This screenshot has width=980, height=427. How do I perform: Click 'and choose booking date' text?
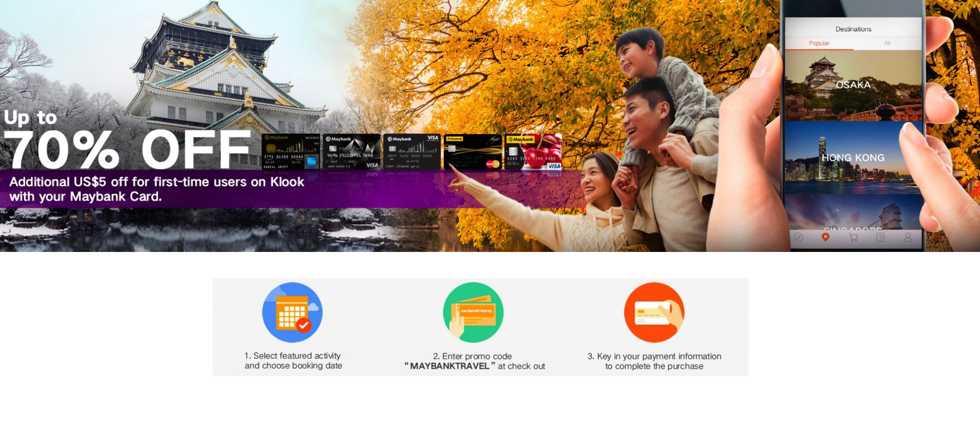tap(293, 366)
